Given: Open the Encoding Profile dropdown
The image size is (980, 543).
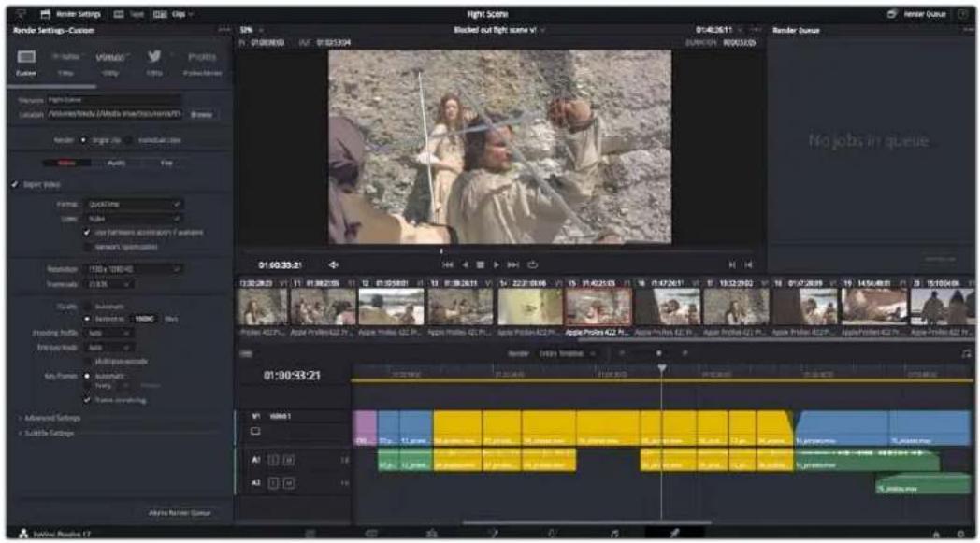Looking at the screenshot, I should pyautogui.click(x=108, y=333).
